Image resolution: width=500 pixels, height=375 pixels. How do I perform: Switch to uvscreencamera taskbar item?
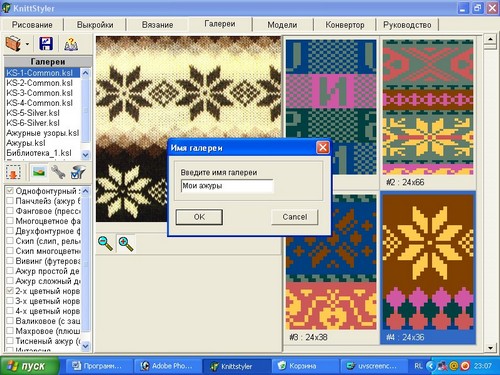click(374, 366)
